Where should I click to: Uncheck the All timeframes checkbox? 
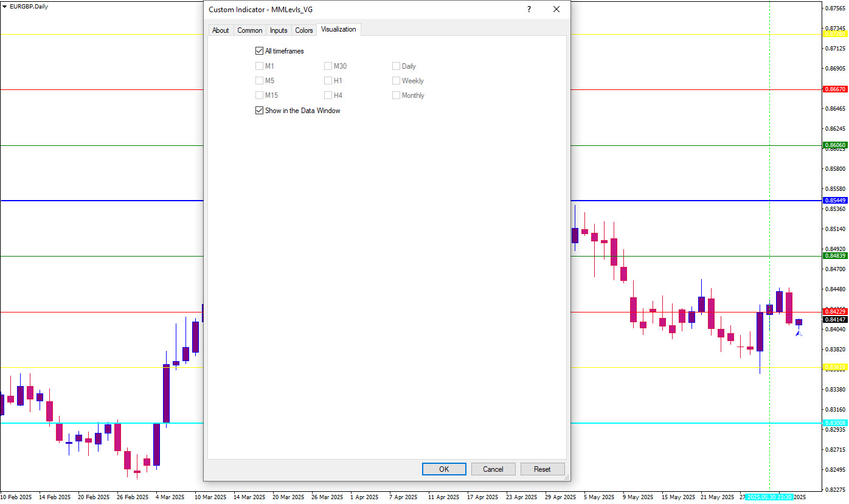[260, 51]
